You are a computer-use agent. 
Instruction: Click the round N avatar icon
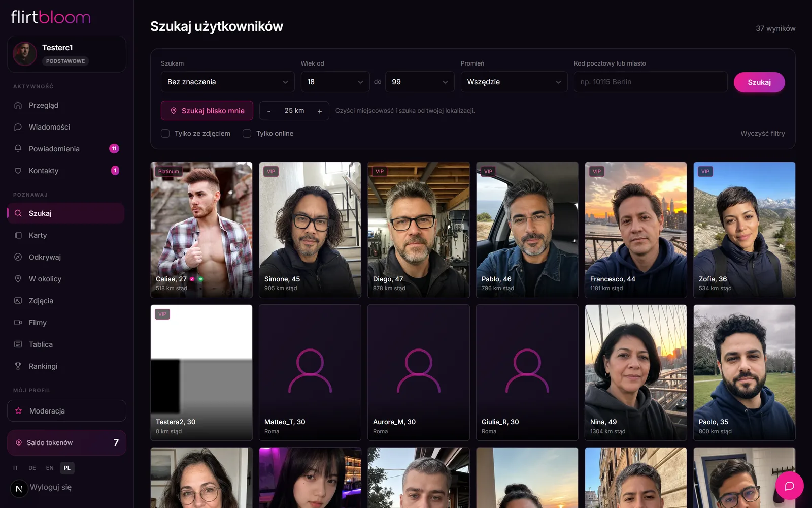19,489
